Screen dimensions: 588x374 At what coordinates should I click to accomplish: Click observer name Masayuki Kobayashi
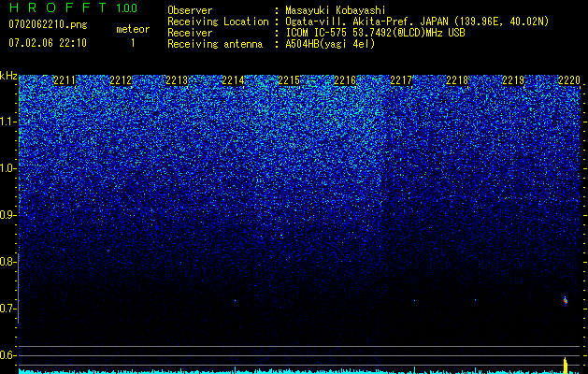[336, 10]
